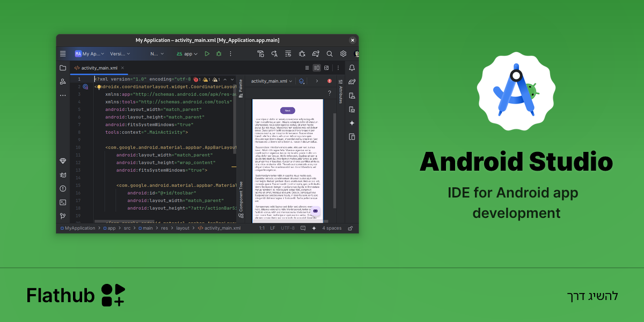The height and width of the screenshot is (322, 644).
Task: Go to next highlighted error down arrow
Action: tap(232, 79)
